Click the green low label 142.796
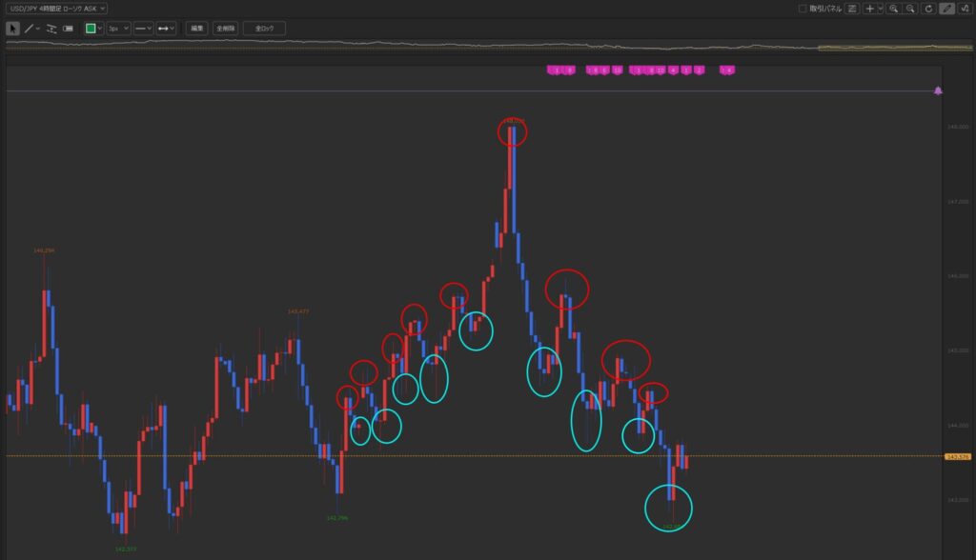This screenshot has width=976, height=560. point(337,518)
